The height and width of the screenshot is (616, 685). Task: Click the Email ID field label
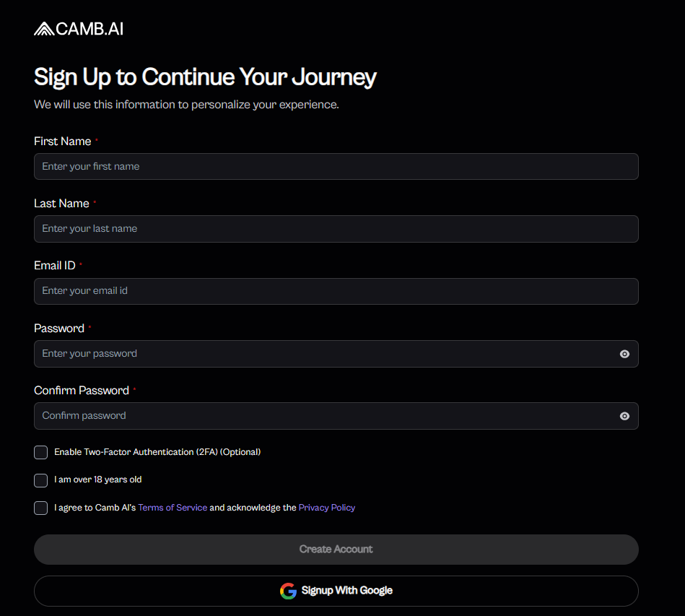(x=55, y=266)
